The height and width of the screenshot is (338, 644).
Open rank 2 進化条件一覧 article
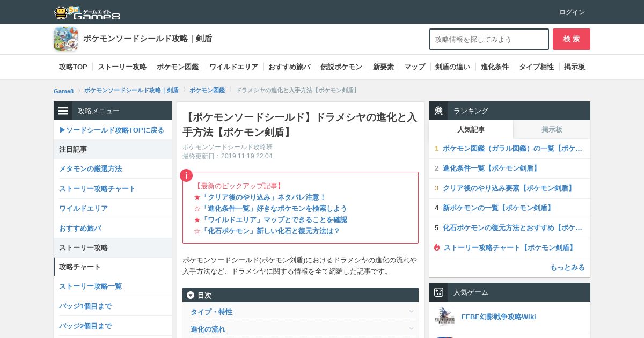pyautogui.click(x=491, y=168)
